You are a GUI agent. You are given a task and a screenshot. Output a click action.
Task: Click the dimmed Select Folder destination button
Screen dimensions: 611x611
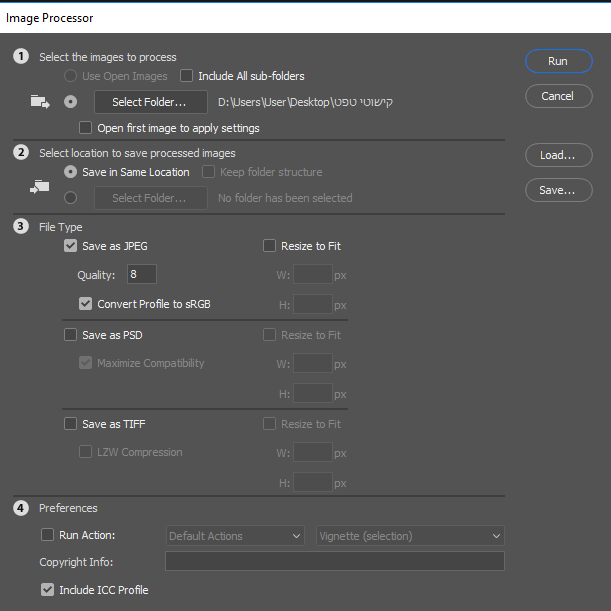[x=151, y=198]
